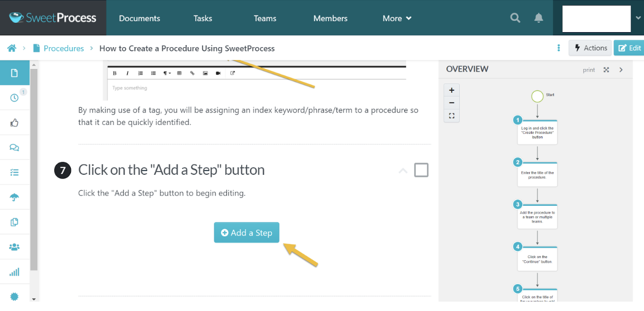Screen dimensions: 644x311
Task: Open the tasks checklist icon in sidebar
Action: click(14, 173)
